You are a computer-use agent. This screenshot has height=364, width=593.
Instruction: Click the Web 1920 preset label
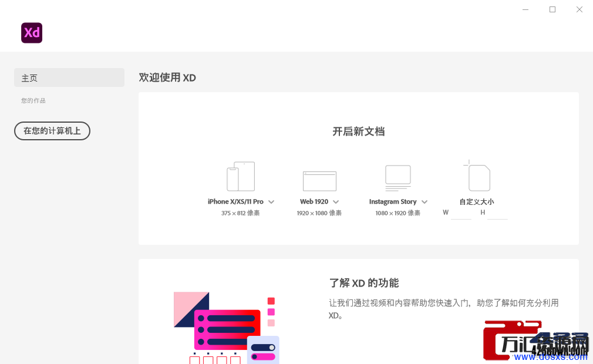point(314,201)
